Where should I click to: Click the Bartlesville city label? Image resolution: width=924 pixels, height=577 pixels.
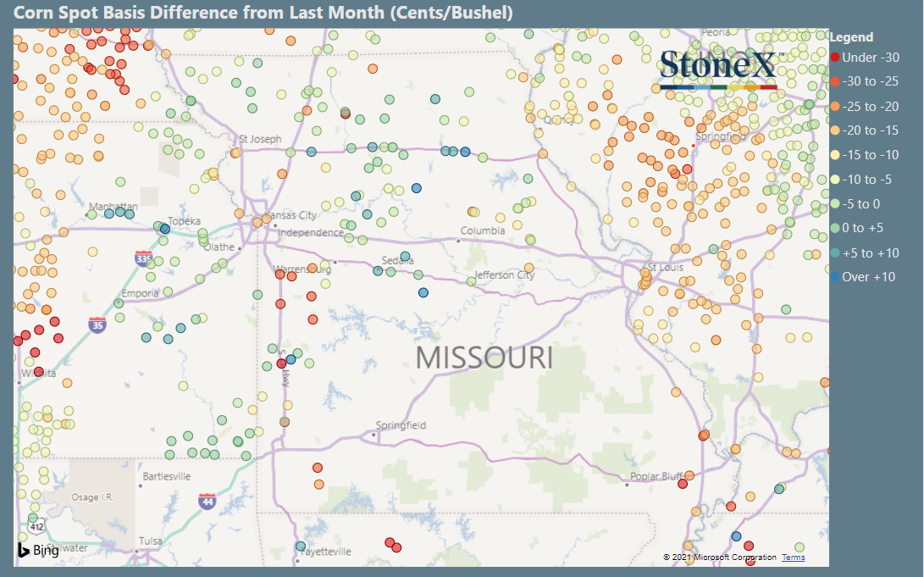point(167,476)
